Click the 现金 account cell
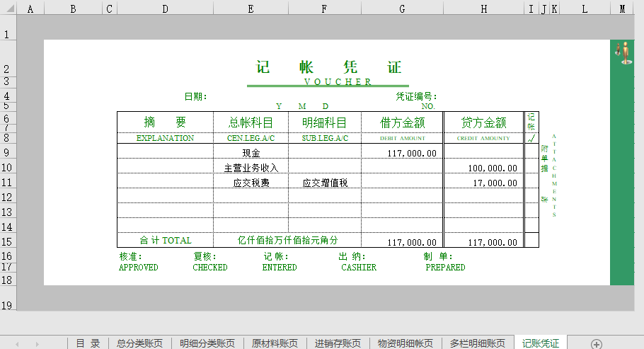This screenshot has width=644, height=349. pyautogui.click(x=251, y=153)
